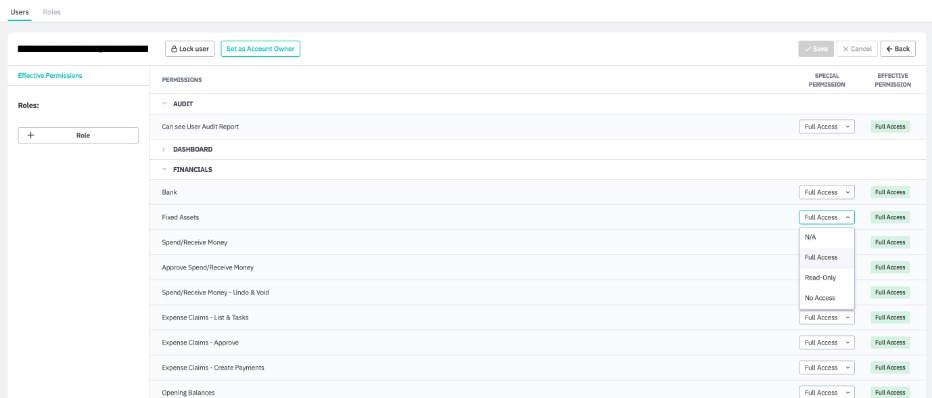
Task: Expand the DASHBOARD section chevron
Action: 164,150
